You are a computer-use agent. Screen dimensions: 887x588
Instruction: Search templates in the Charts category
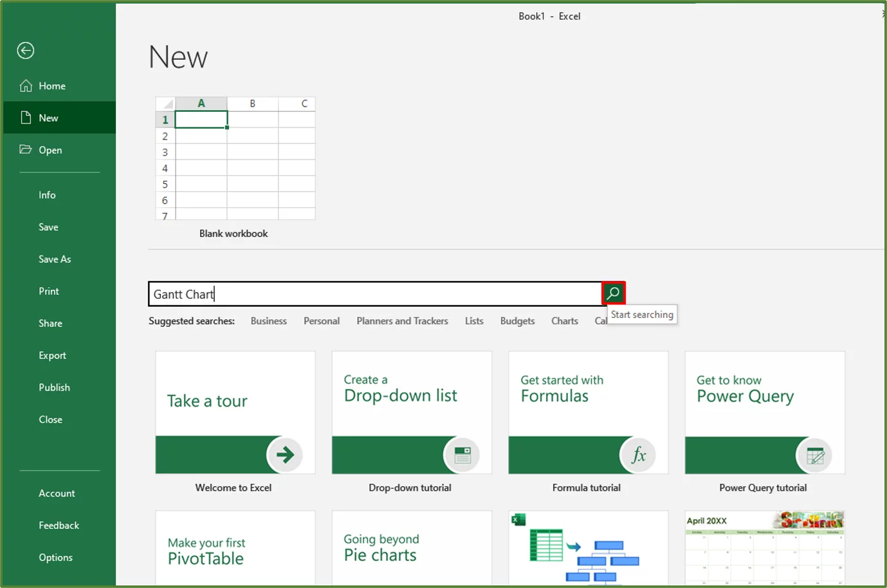pos(564,320)
